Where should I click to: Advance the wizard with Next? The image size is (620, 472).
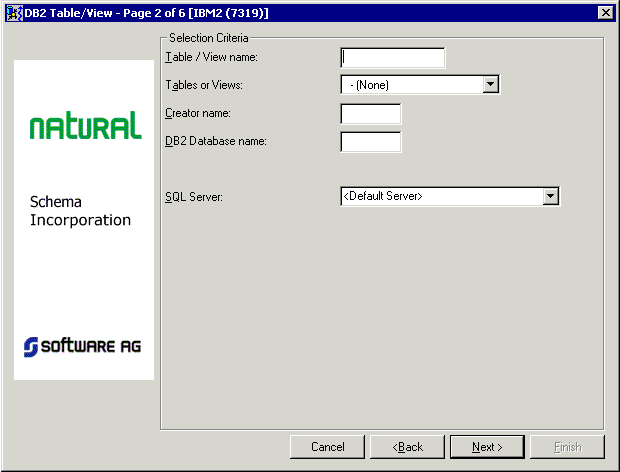pos(487,446)
